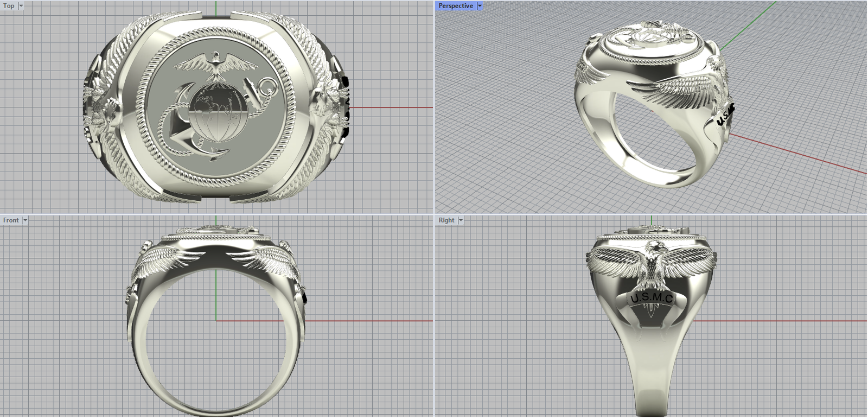Open the Top viewport dropdown arrow
Screen dimensions: 868x419
pos(21,6)
